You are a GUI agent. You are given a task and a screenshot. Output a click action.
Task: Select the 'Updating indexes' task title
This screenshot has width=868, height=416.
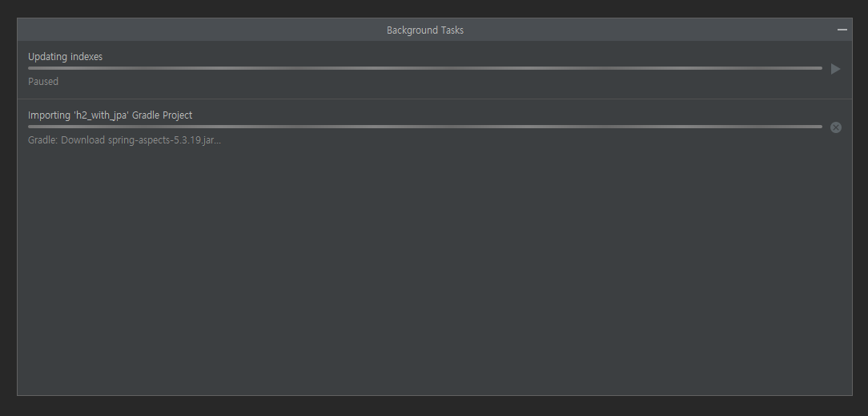(66, 56)
